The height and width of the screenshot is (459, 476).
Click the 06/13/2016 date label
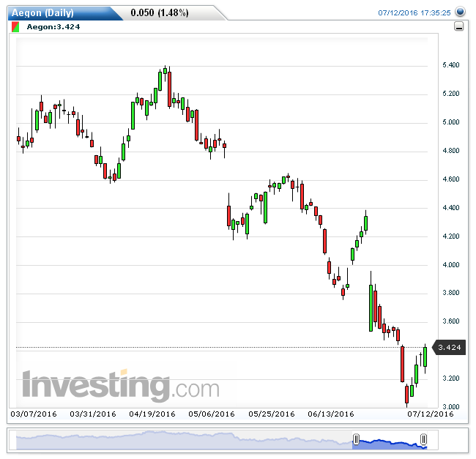331,414
